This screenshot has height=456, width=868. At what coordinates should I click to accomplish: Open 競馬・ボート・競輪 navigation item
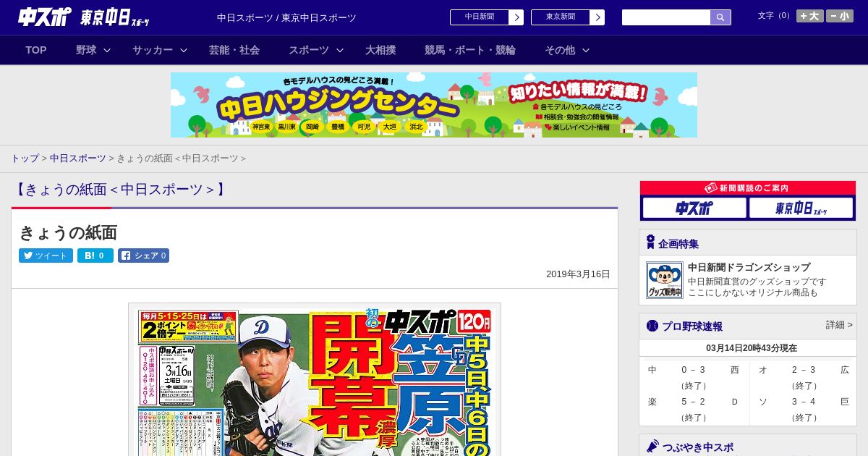click(x=470, y=50)
